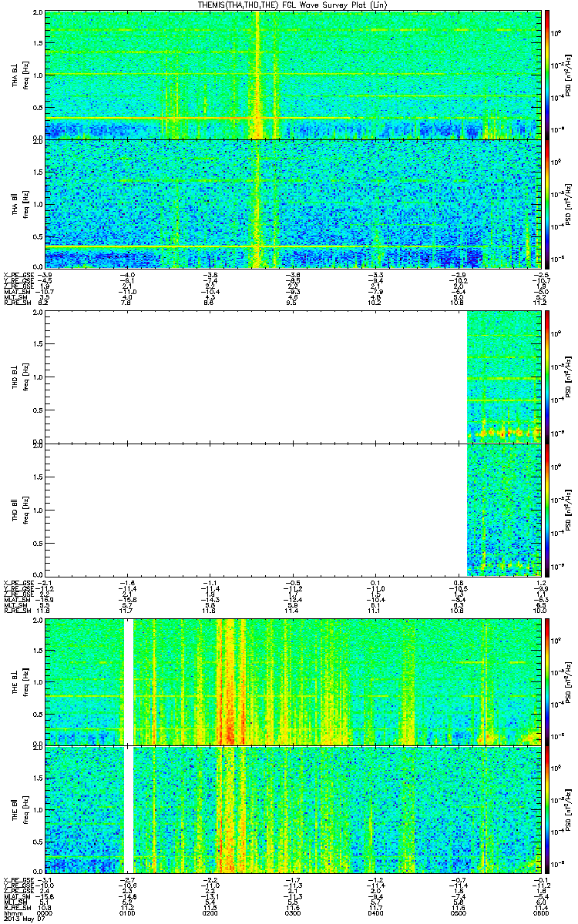This screenshot has height=924, width=578.
Task: Click the white data gap in THE BII panel
Action: click(x=129, y=810)
